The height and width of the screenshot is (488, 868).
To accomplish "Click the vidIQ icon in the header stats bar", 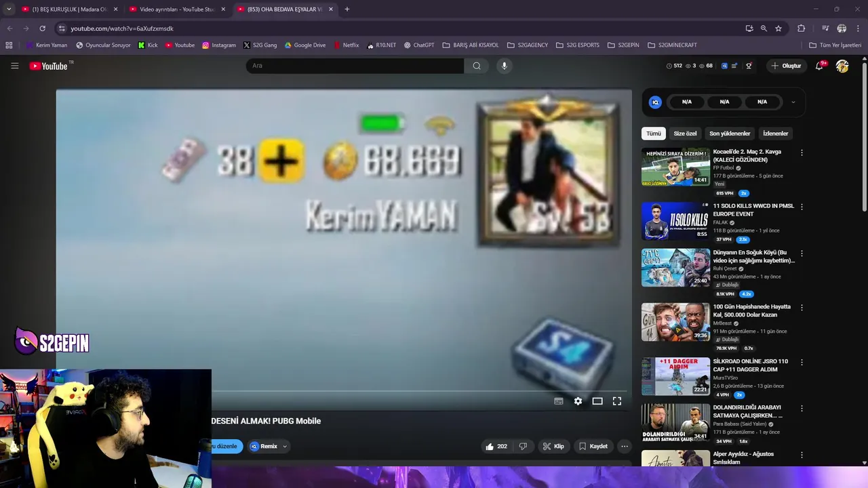I will 724,66.
